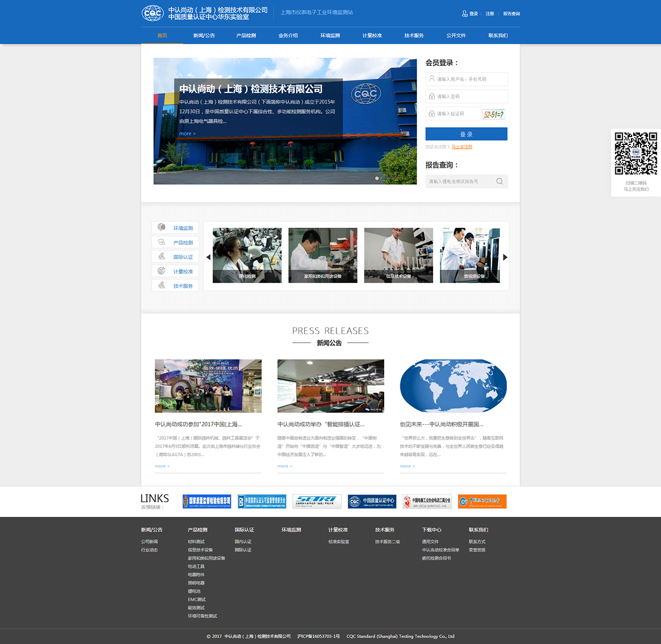The height and width of the screenshot is (644, 661).
Task: Open the 音视频设备 carousel image
Action: (x=470, y=255)
